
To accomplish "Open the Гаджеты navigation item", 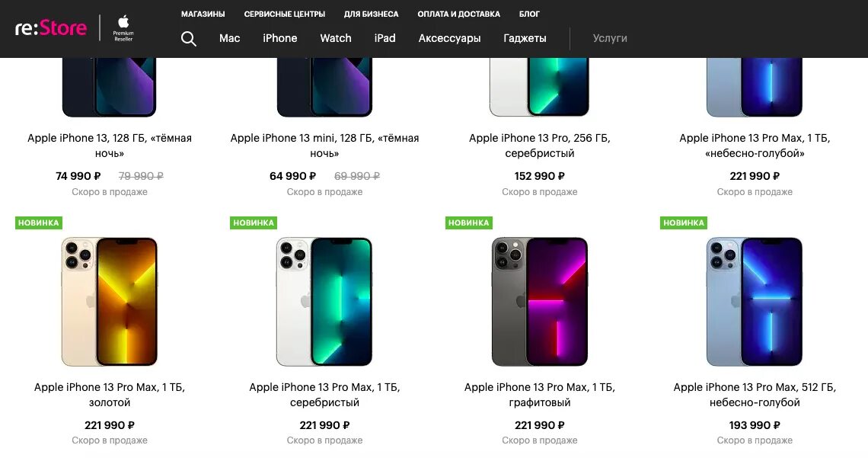I will (525, 38).
